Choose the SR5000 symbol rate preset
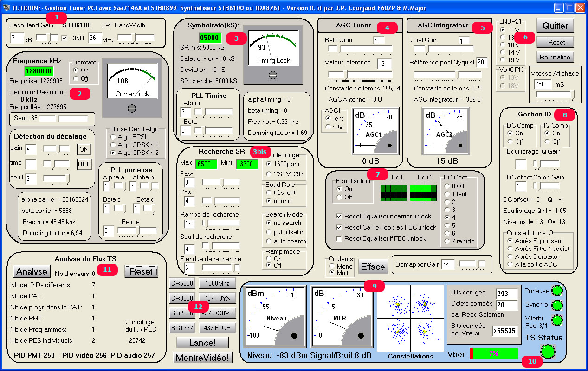Image resolution: width=588 pixels, height=371 pixels. pos(182,283)
